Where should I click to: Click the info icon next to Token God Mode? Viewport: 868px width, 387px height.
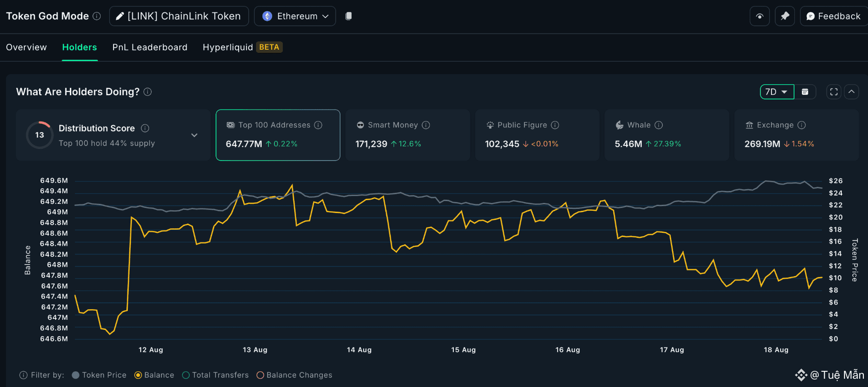[97, 16]
